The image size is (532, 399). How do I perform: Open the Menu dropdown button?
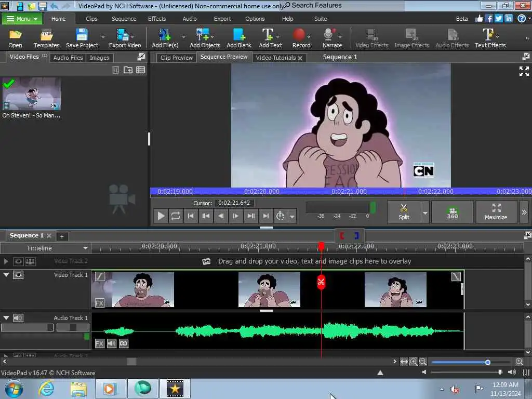coord(22,19)
